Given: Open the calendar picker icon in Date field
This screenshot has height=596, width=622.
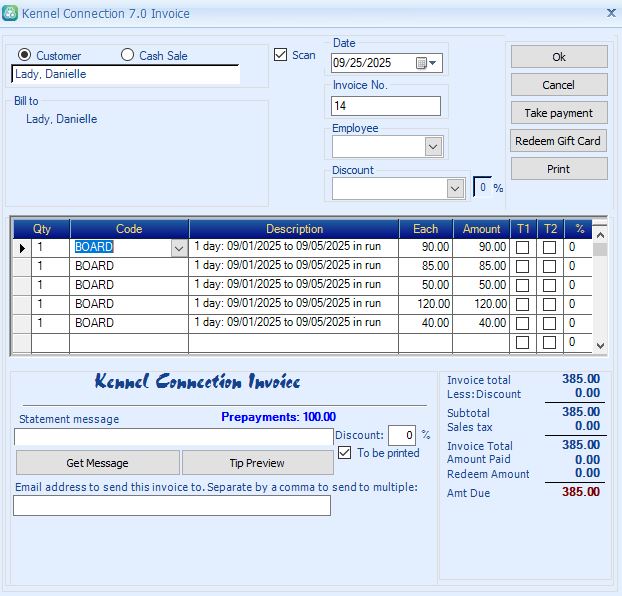Looking at the screenshot, I should coord(421,63).
